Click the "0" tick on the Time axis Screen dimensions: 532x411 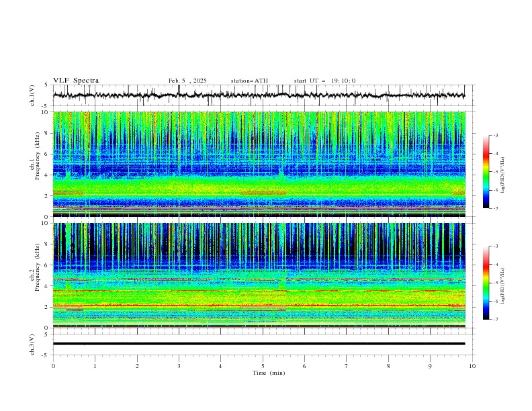point(53,366)
